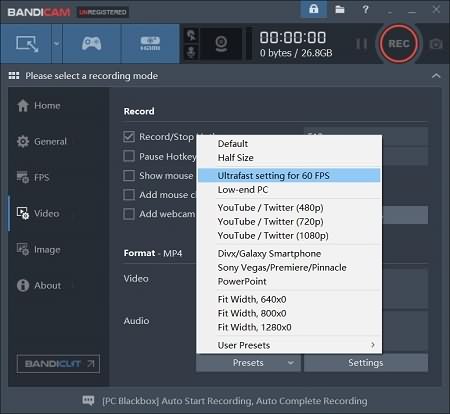Enable Show mouse cursor checkbox
Screen dimensions: 450x414
tap(129, 175)
